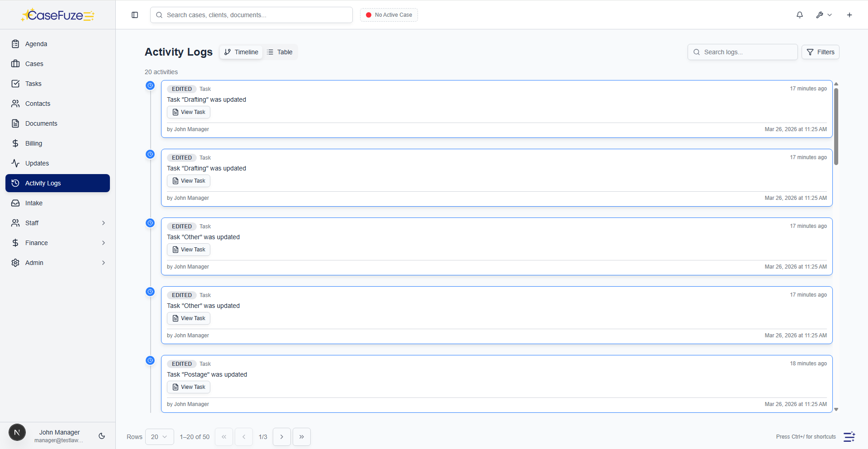868x449 pixels.
Task: Expand the Admin section
Action: click(57, 263)
